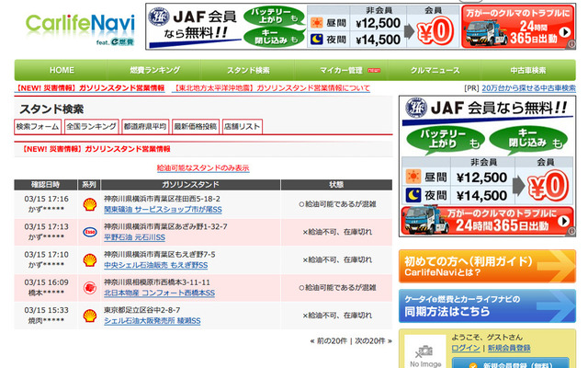Open 中央シェル石油販売 もえぎ野SS link

155,265
